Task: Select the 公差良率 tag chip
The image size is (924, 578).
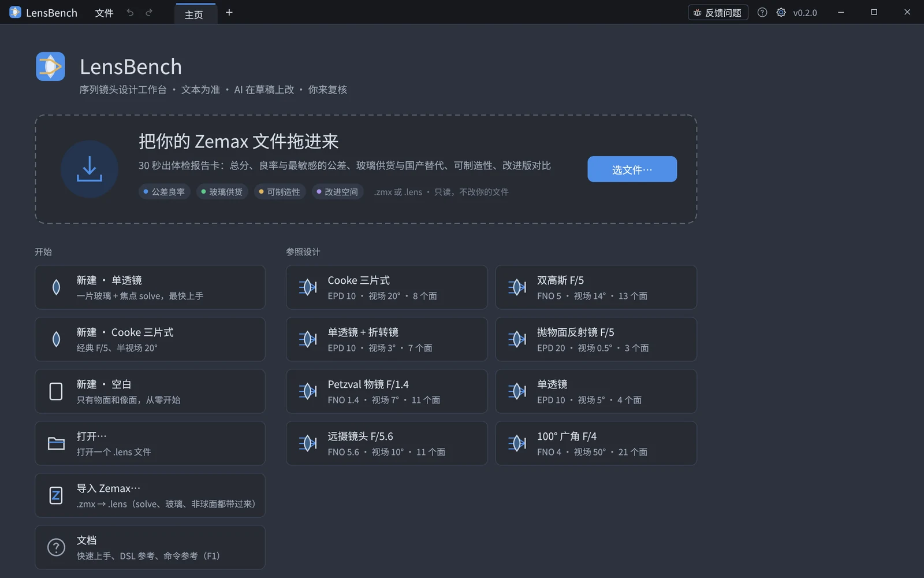Action: point(164,192)
